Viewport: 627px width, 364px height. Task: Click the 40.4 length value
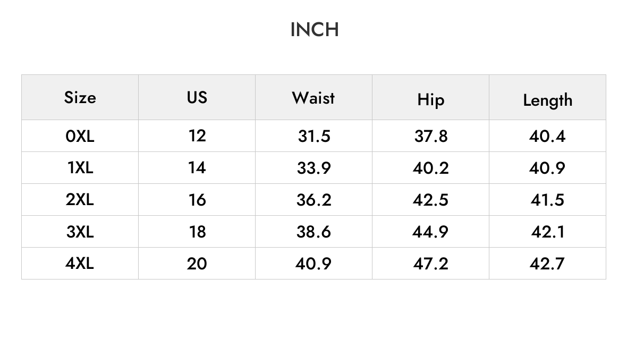pos(547,136)
